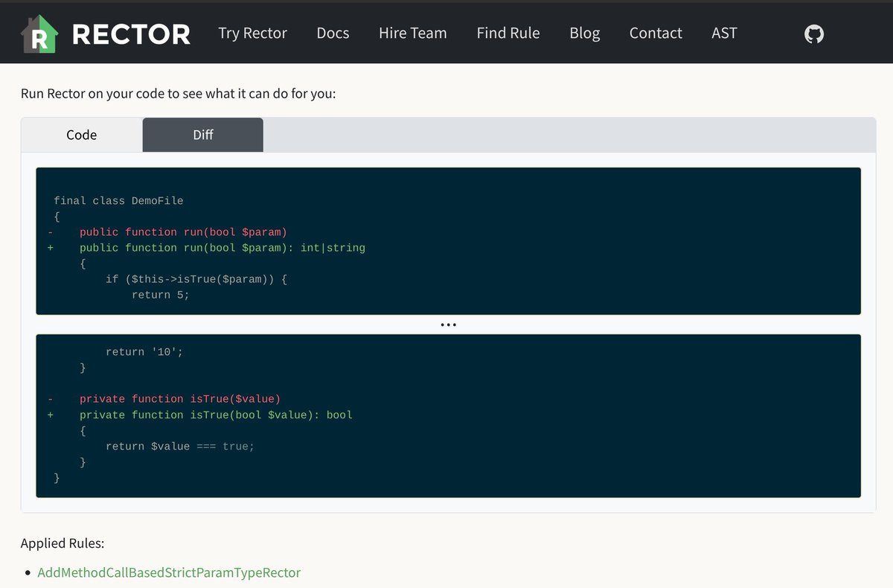Click the 'return 5;' line
893x588 pixels.
point(161,295)
